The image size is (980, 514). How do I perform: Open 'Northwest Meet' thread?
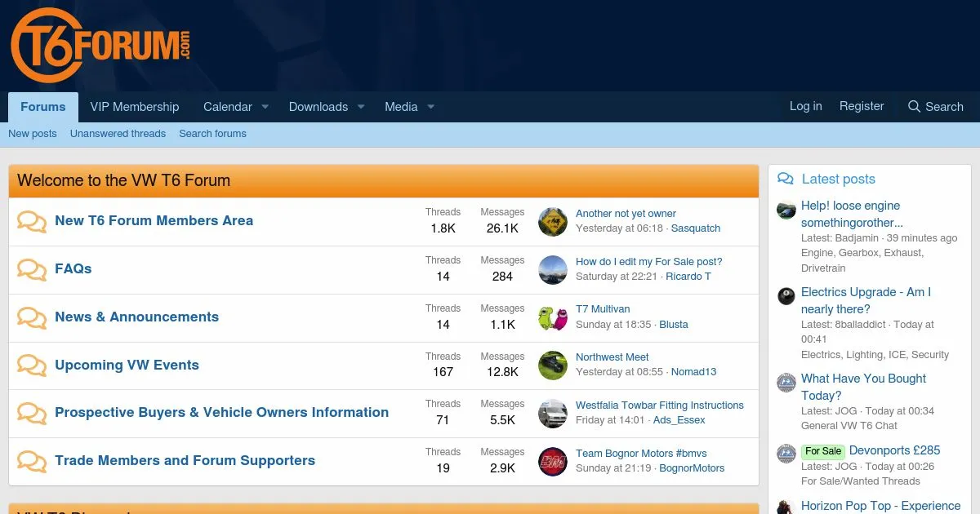tap(612, 357)
